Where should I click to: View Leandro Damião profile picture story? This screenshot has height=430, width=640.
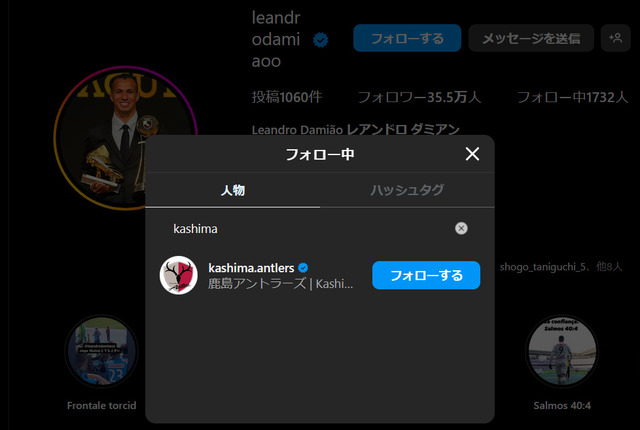point(125,138)
